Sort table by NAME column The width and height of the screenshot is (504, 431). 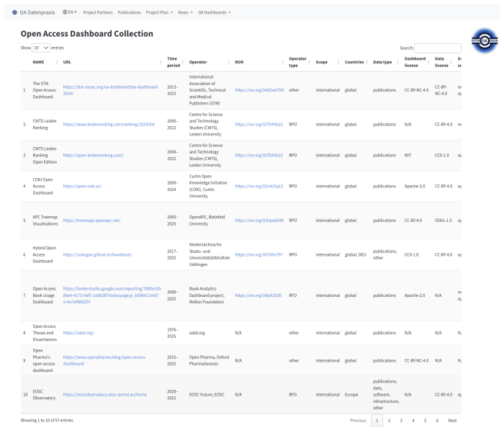coord(45,62)
